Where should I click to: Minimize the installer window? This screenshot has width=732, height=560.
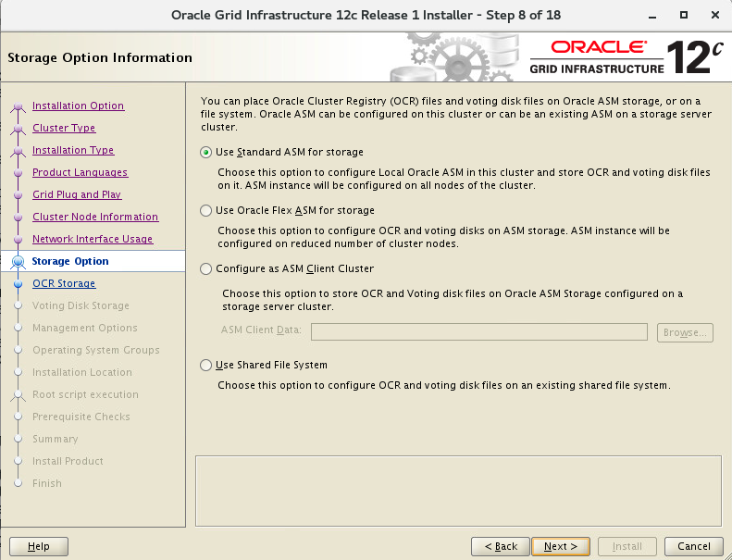pyautogui.click(x=652, y=16)
